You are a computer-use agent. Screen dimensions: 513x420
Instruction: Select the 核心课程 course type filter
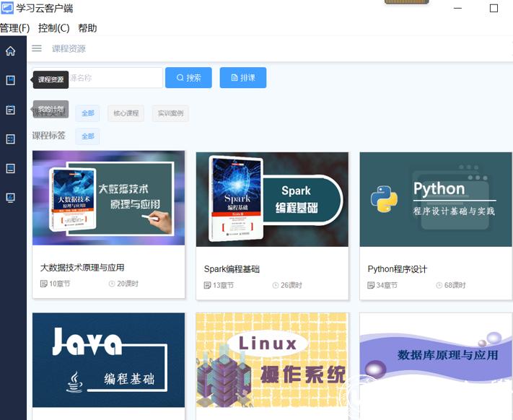[126, 113]
